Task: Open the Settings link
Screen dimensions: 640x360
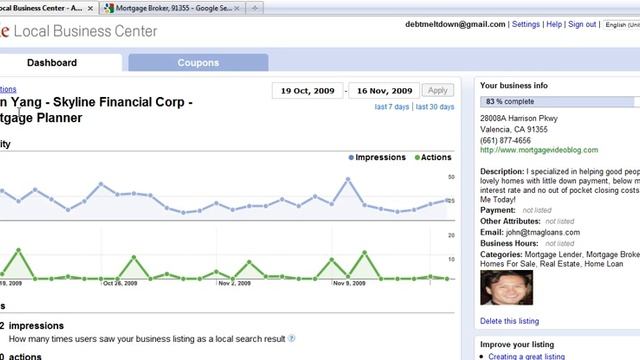Action: point(526,24)
